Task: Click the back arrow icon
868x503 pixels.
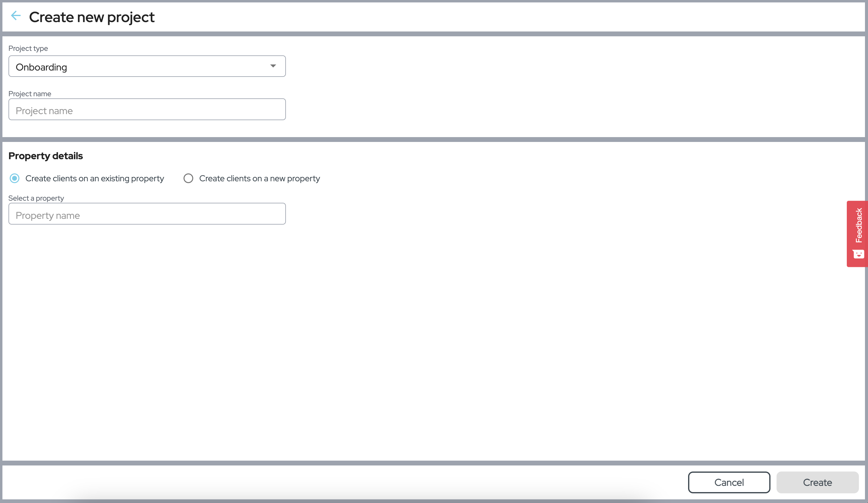Action: coord(16,15)
